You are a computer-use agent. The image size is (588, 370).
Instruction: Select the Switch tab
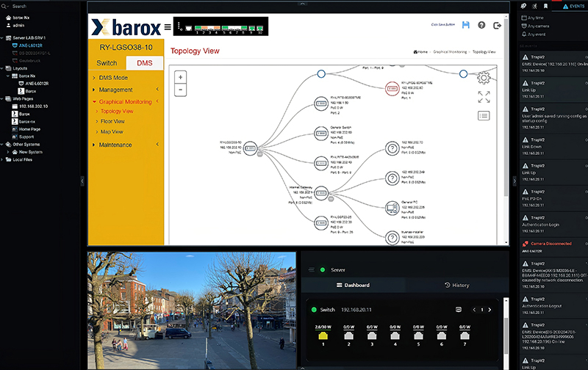pos(107,64)
